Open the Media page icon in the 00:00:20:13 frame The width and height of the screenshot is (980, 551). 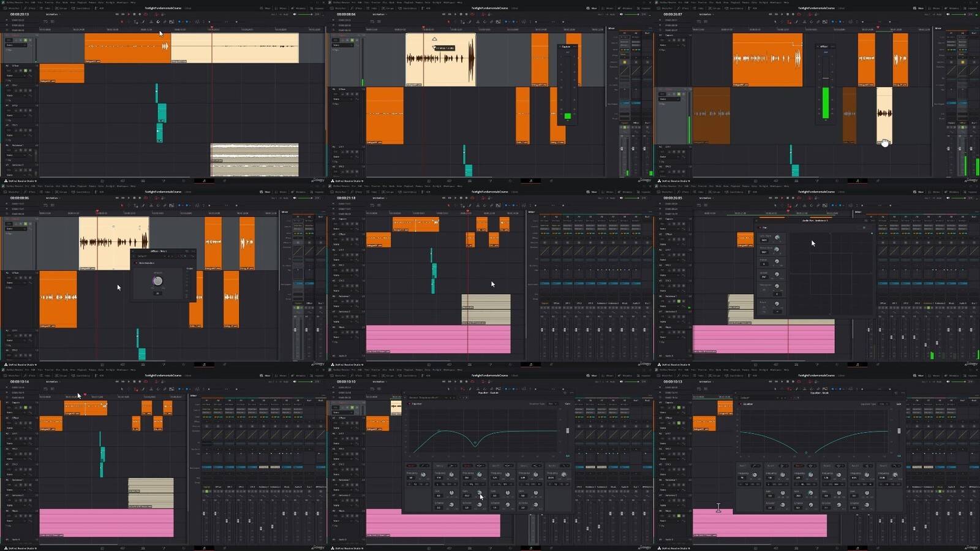102,181
